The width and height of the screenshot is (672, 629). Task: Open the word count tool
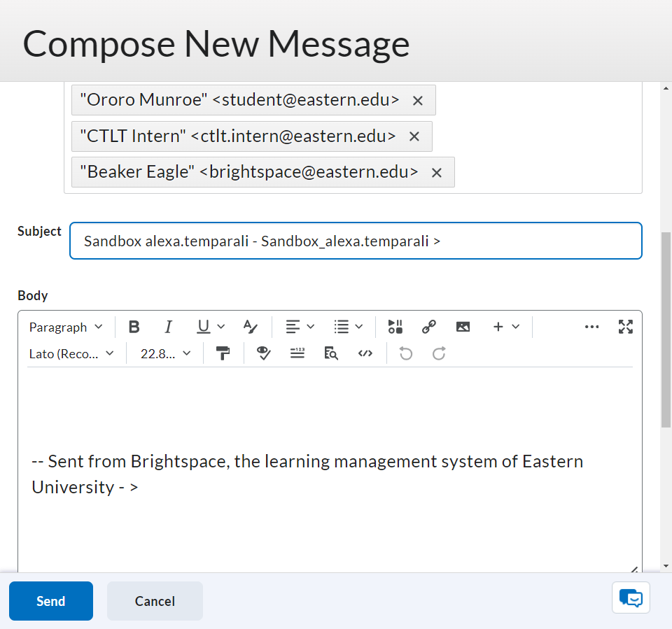(297, 354)
